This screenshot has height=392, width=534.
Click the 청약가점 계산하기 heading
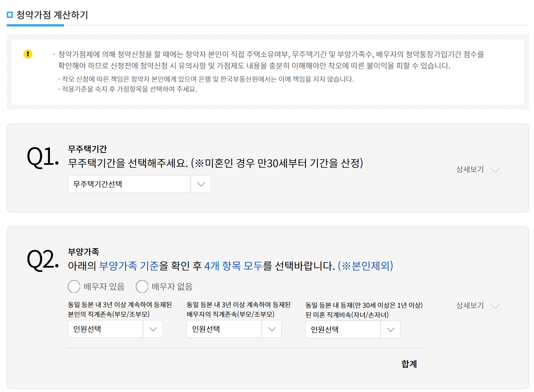click(52, 15)
